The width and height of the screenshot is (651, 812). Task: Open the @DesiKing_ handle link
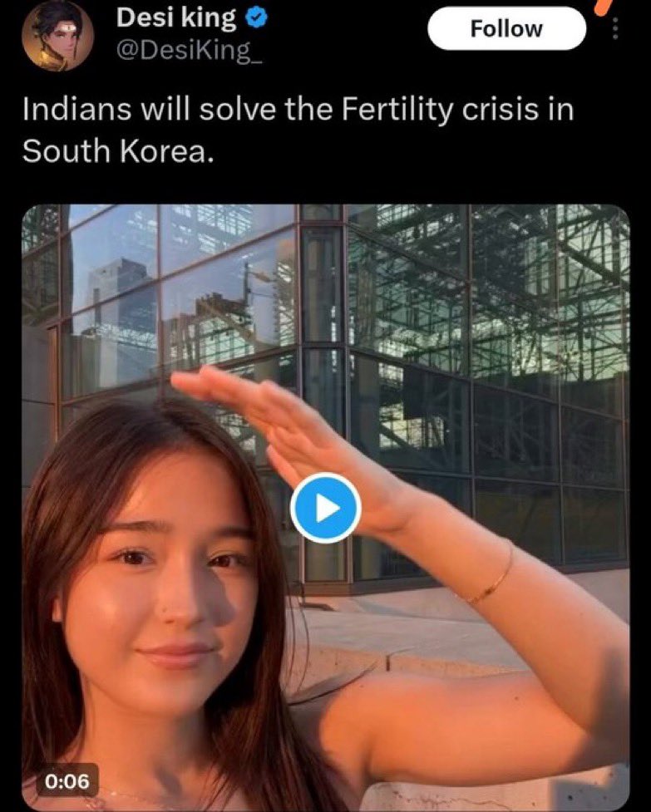[x=189, y=51]
